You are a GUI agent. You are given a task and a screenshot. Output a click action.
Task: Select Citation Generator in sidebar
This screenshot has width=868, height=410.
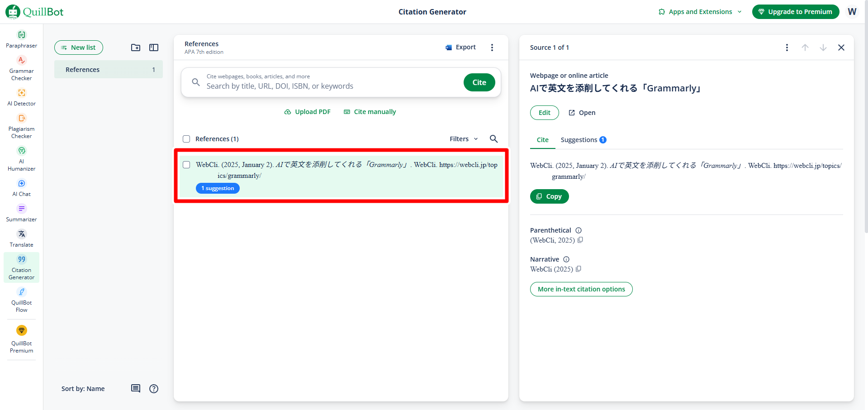pos(21,267)
